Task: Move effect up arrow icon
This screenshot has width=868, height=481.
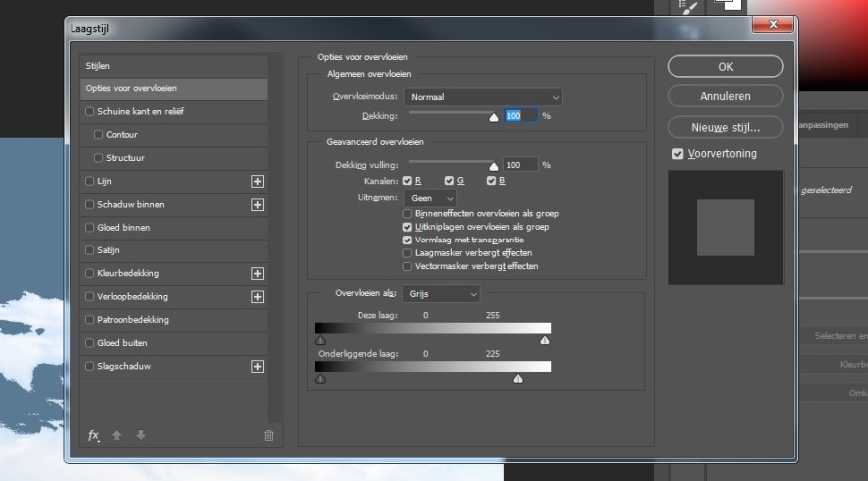Action: click(117, 435)
